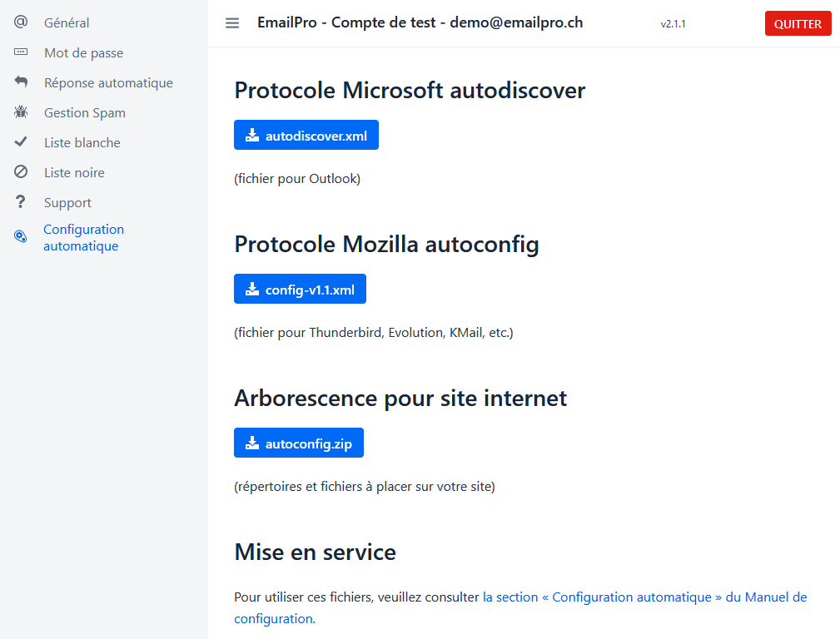Open the hamburger menu next to EmailPro title
Viewport: 840px width, 639px height.
coord(231,23)
